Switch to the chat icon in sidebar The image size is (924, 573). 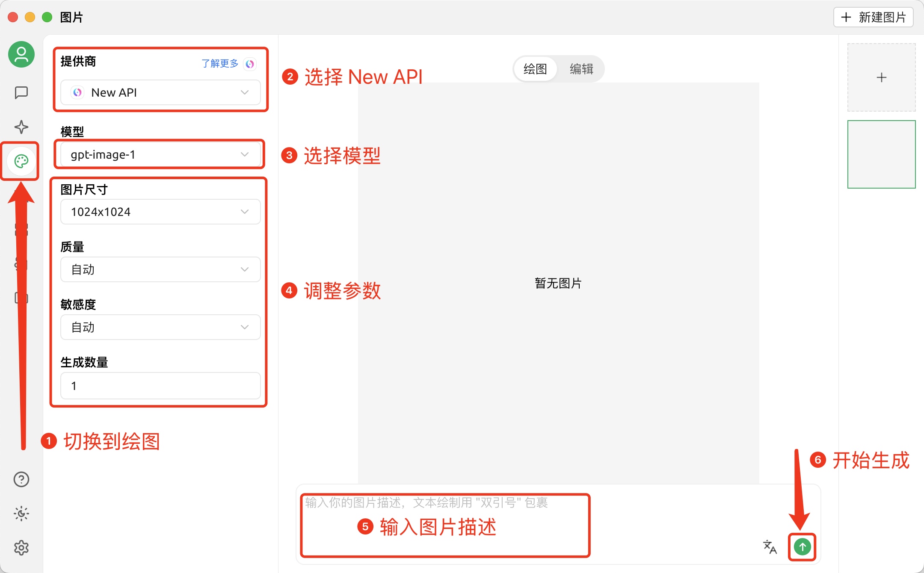coord(21,92)
